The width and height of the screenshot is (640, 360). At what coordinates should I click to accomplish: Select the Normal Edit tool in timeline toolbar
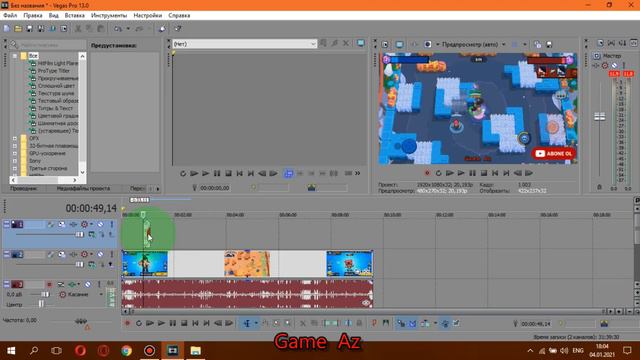tap(247, 323)
